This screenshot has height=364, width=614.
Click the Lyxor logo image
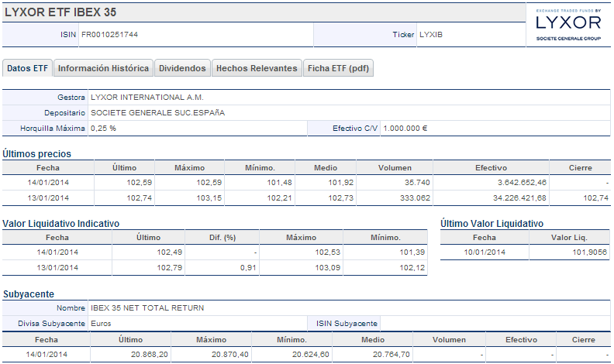568,24
